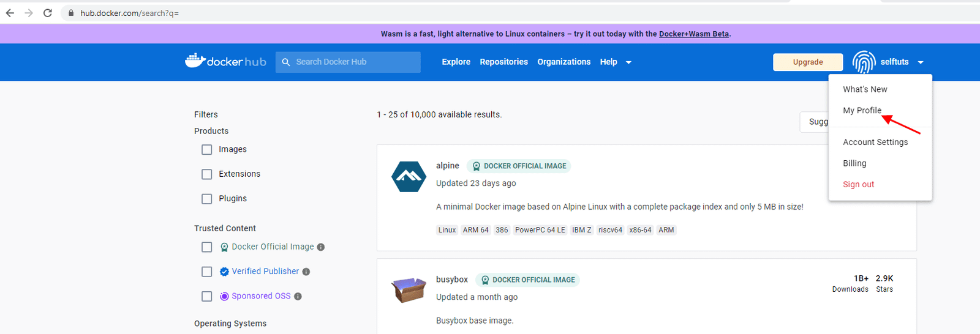Choose Billing in the account menu
This screenshot has width=980, height=334.
[x=854, y=163]
